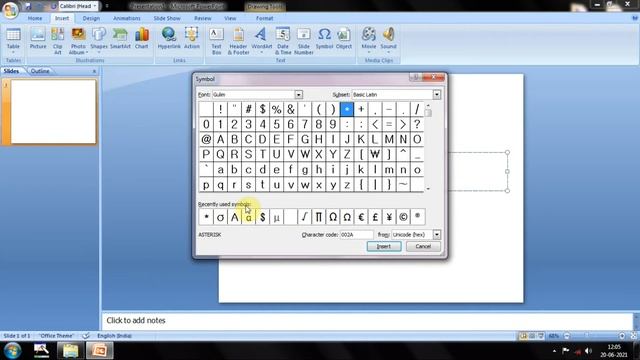Open the 'from' Unicode (hex) dropdown

[x=437, y=235]
